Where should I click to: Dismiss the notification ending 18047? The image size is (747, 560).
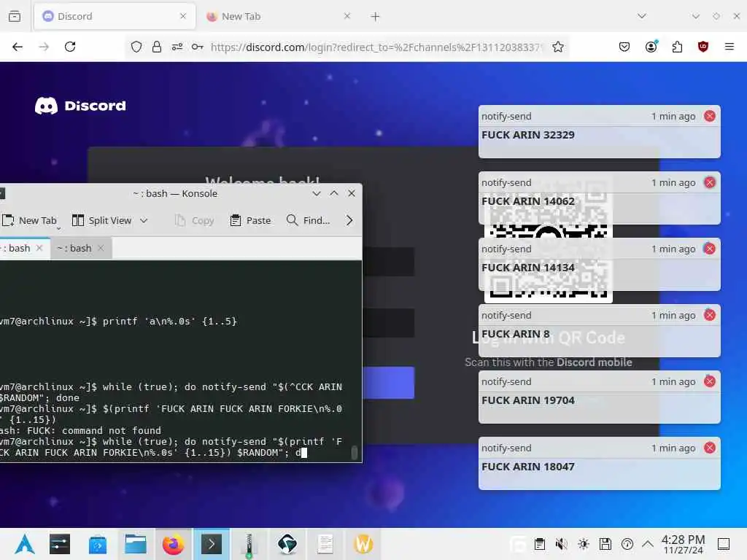click(x=709, y=448)
